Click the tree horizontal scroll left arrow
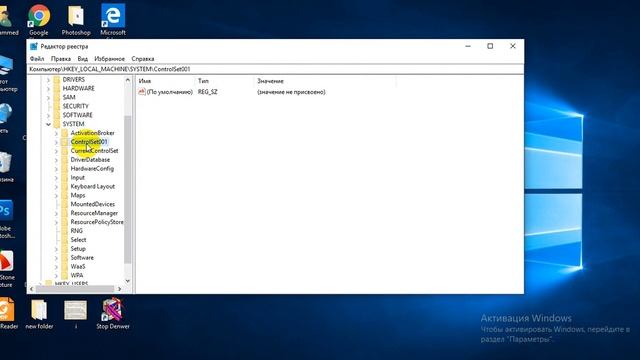The height and width of the screenshot is (360, 640). click(x=32, y=289)
